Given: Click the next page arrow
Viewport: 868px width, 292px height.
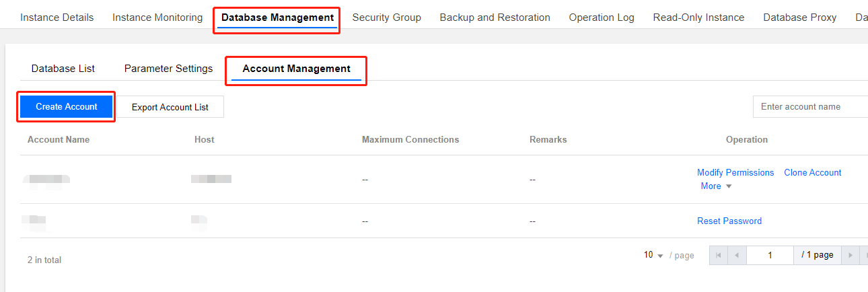Looking at the screenshot, I should pyautogui.click(x=851, y=255).
